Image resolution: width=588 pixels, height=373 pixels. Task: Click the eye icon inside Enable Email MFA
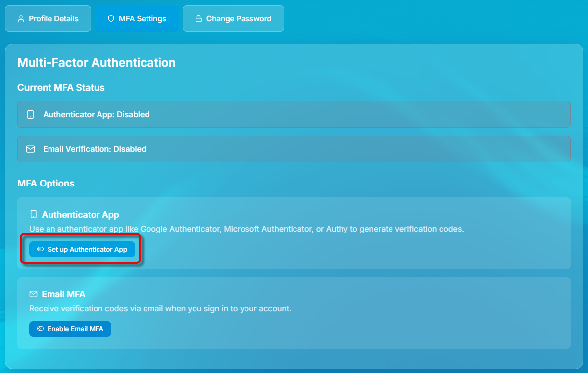pos(39,328)
